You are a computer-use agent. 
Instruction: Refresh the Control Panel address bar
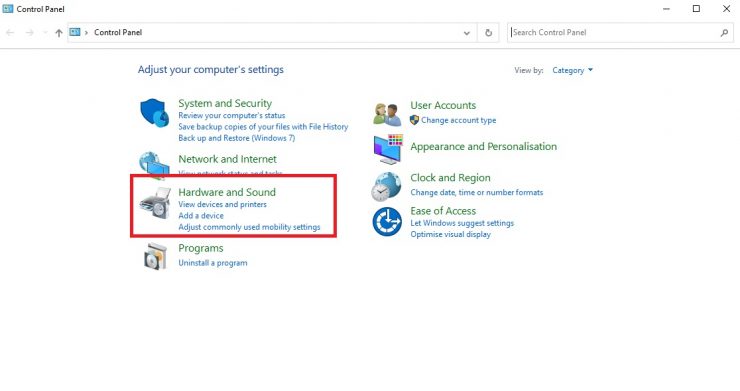tap(488, 33)
